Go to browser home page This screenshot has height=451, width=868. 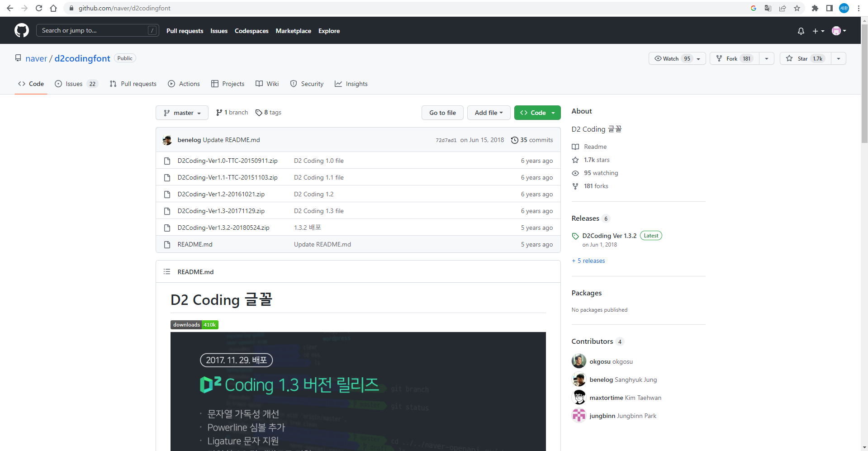click(x=53, y=8)
